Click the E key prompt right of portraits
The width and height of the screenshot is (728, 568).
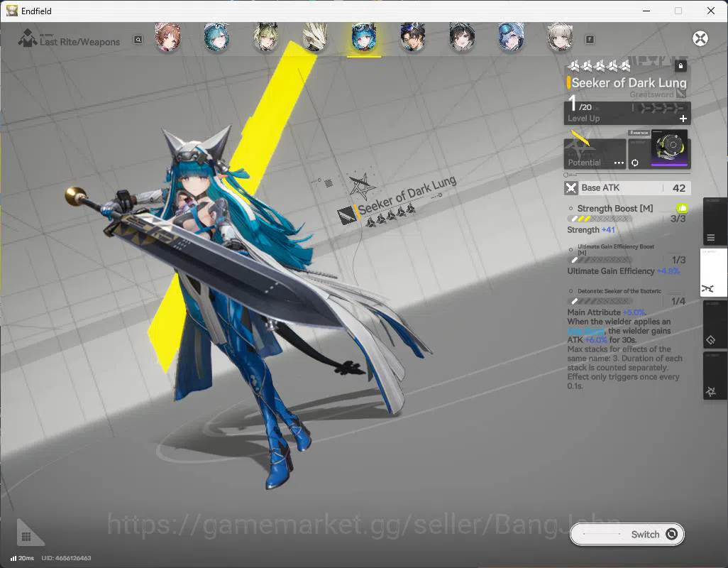coord(590,40)
